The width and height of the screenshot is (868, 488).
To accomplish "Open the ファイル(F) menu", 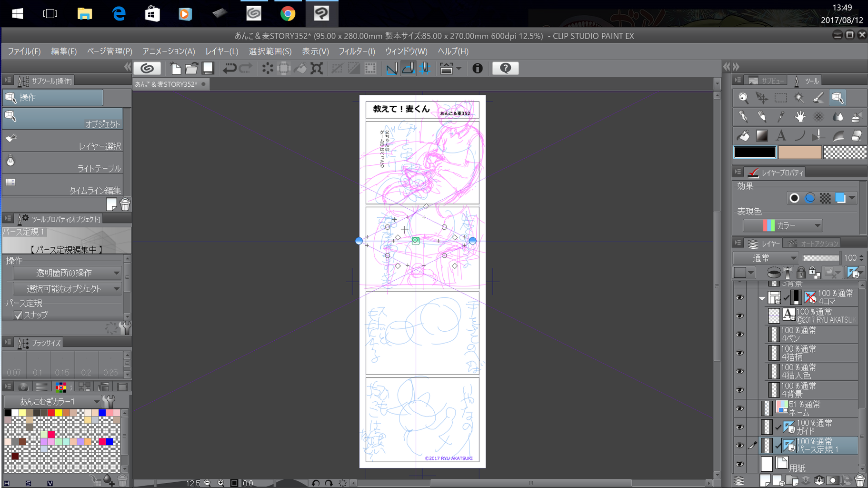I will (24, 51).
